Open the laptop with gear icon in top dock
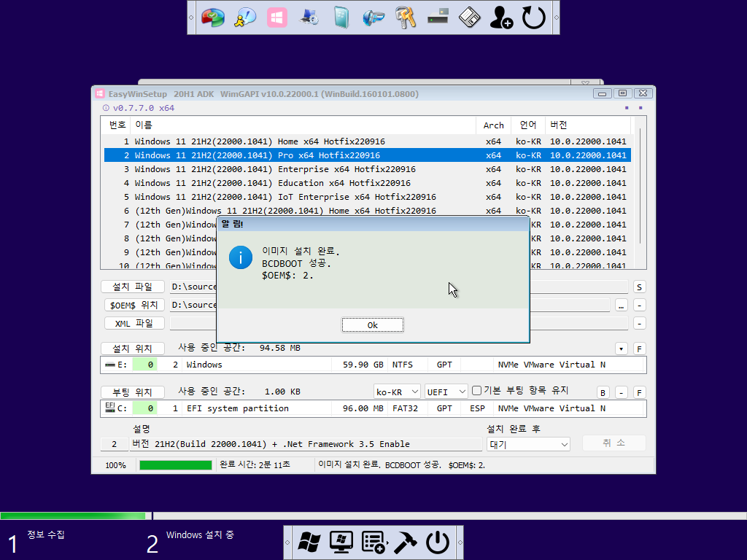 tap(309, 18)
